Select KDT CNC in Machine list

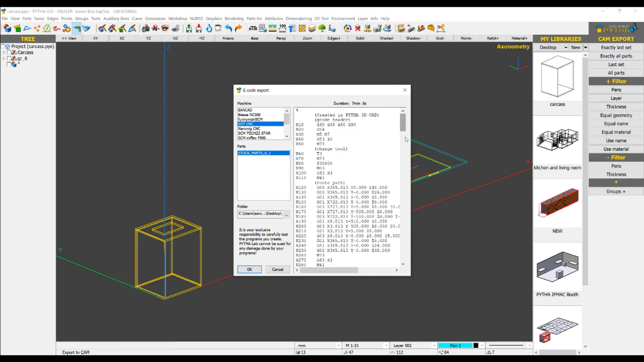261,124
